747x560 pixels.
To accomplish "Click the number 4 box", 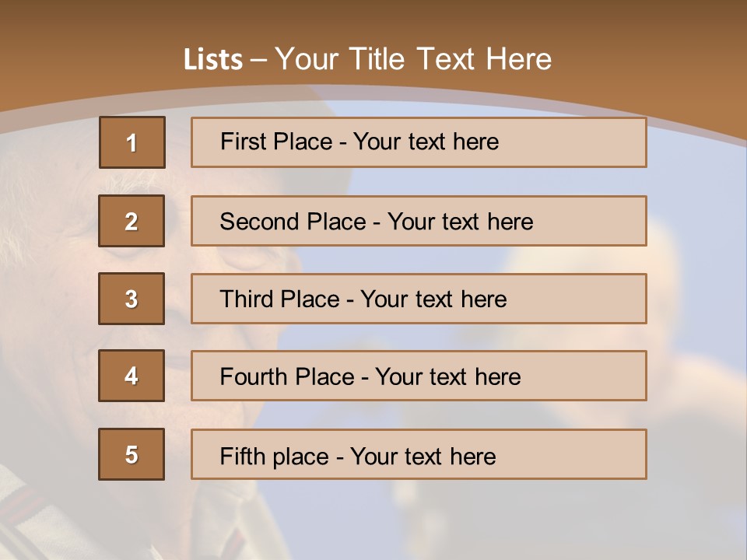I will pos(132,376).
